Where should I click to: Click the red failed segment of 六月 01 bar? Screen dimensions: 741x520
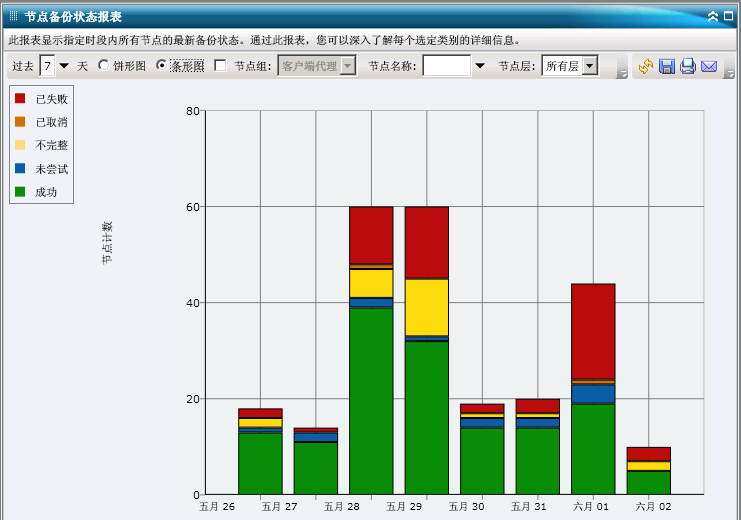coord(593,331)
